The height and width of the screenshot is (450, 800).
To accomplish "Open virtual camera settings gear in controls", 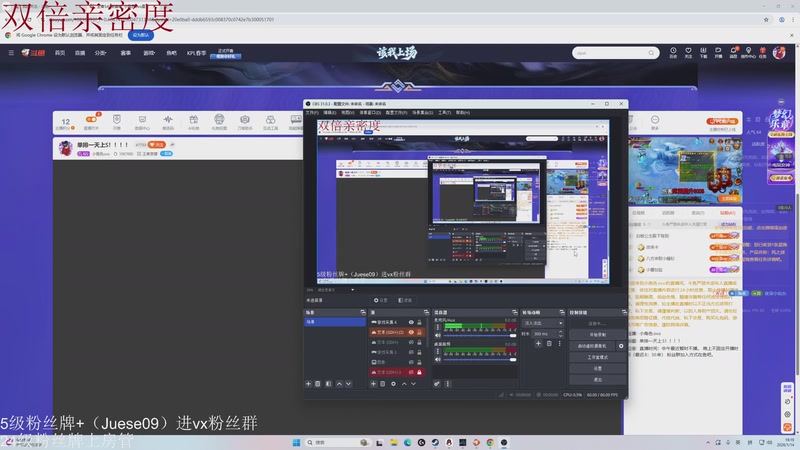I will point(621,346).
